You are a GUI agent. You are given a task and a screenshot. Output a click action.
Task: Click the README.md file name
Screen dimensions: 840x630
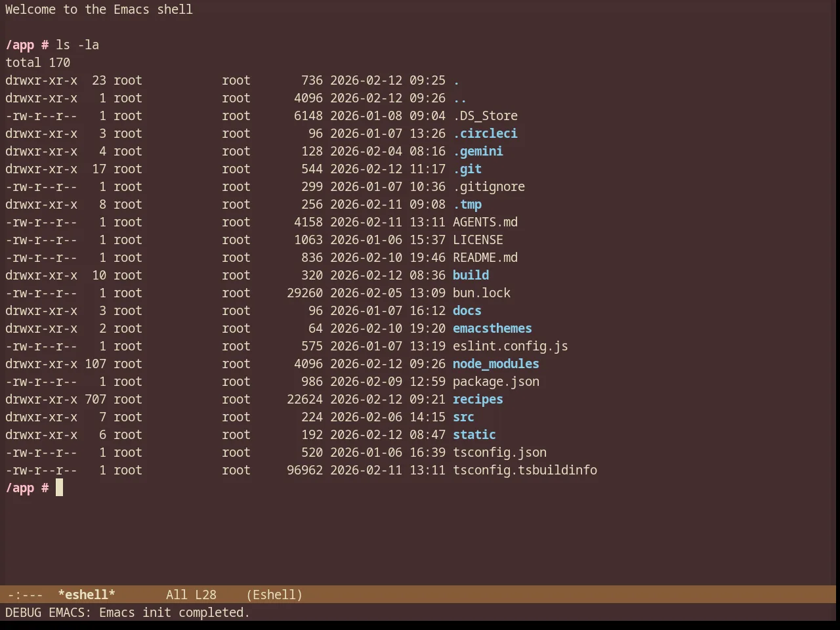(x=485, y=257)
